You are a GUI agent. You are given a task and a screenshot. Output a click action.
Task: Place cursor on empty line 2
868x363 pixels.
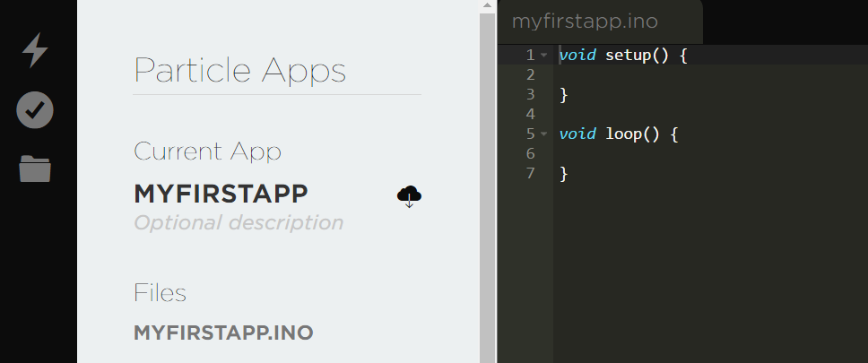[628, 74]
